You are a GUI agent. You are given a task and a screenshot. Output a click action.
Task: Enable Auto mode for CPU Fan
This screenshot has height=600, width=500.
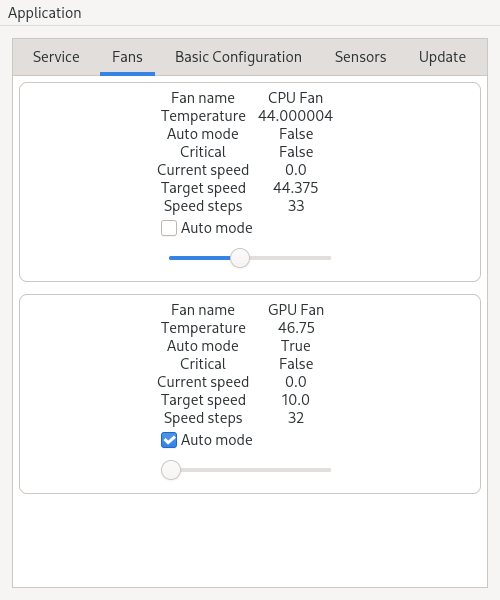click(169, 228)
